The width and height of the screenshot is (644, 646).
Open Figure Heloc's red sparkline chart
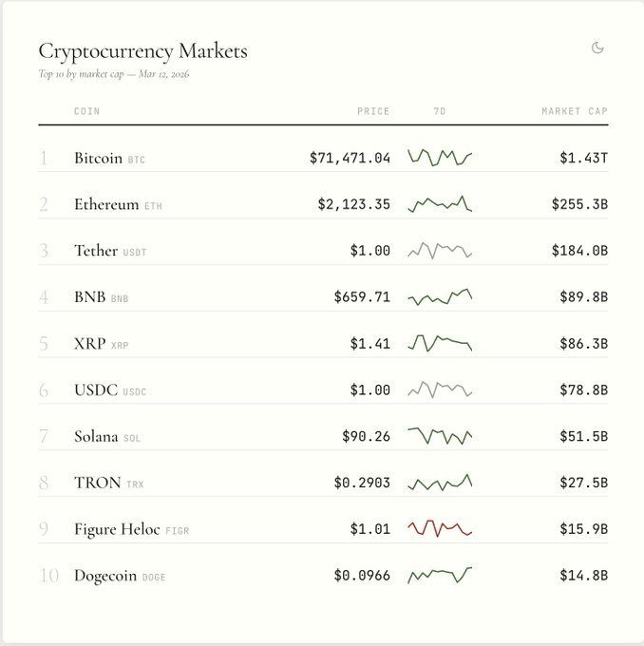click(x=440, y=528)
